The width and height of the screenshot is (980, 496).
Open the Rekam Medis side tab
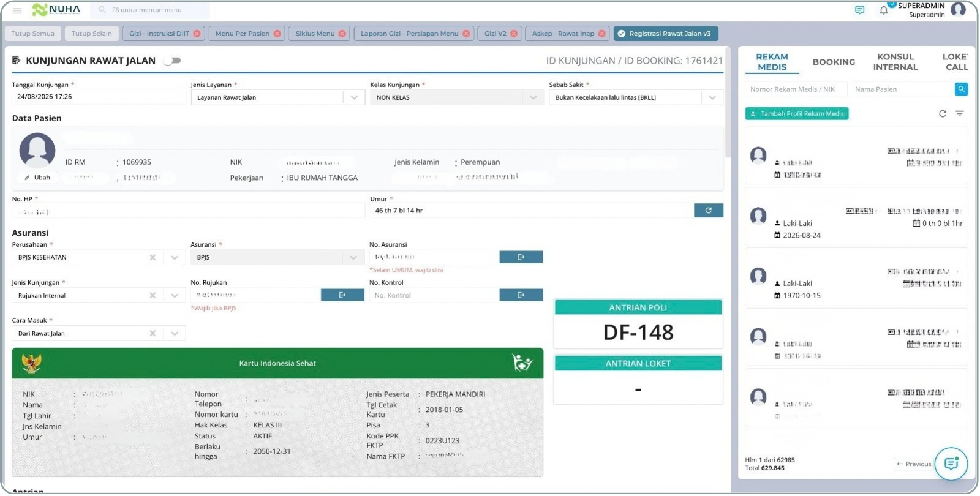(772, 62)
